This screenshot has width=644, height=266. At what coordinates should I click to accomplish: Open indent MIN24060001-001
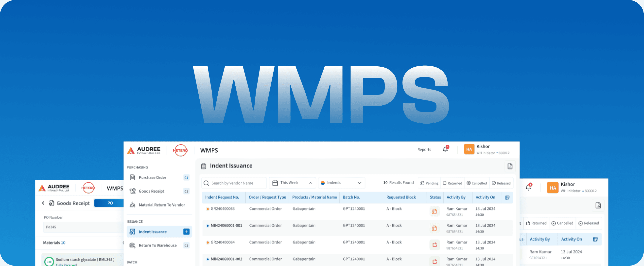coord(226,226)
